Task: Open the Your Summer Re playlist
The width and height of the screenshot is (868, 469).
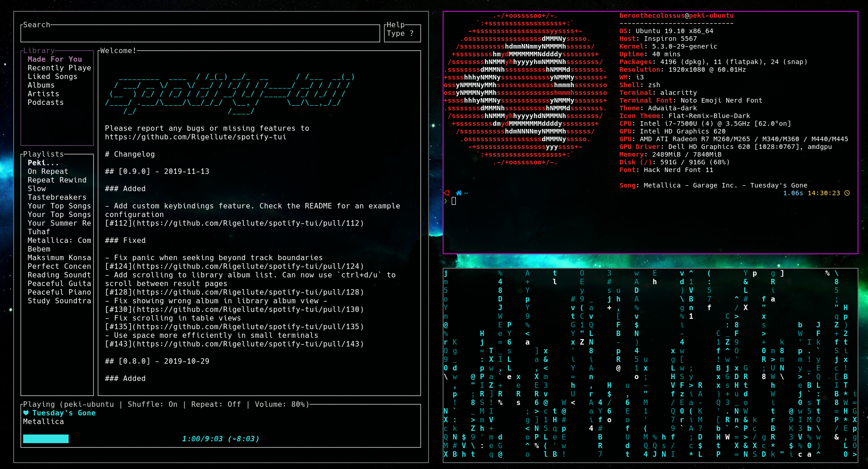Action: pos(60,223)
